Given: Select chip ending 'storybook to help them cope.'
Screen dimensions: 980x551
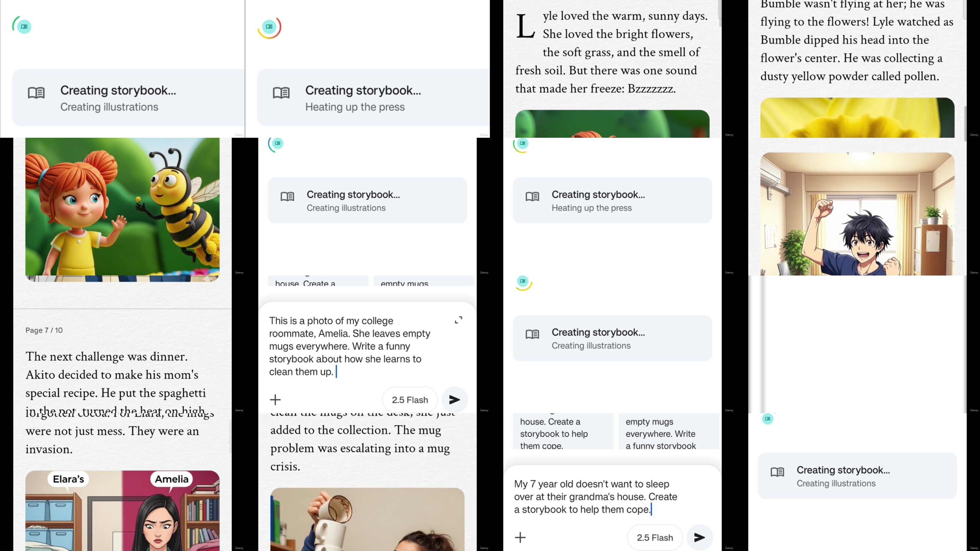Looking at the screenshot, I should [563, 431].
